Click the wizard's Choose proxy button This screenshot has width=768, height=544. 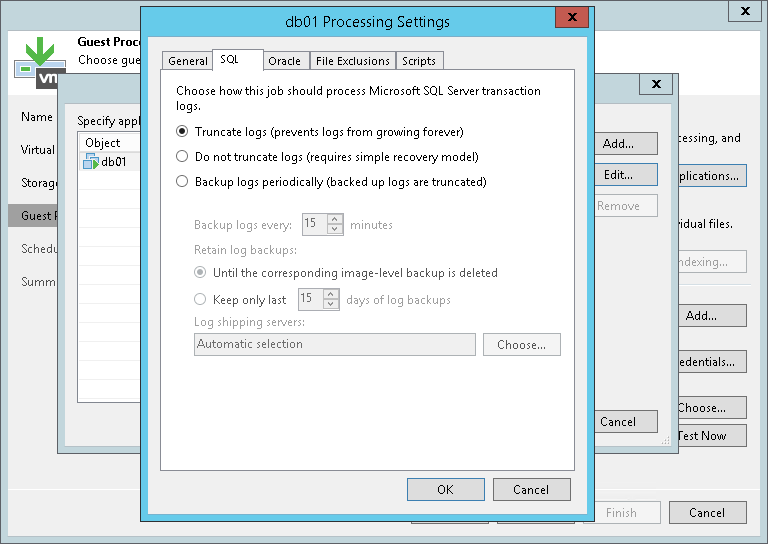(712, 407)
